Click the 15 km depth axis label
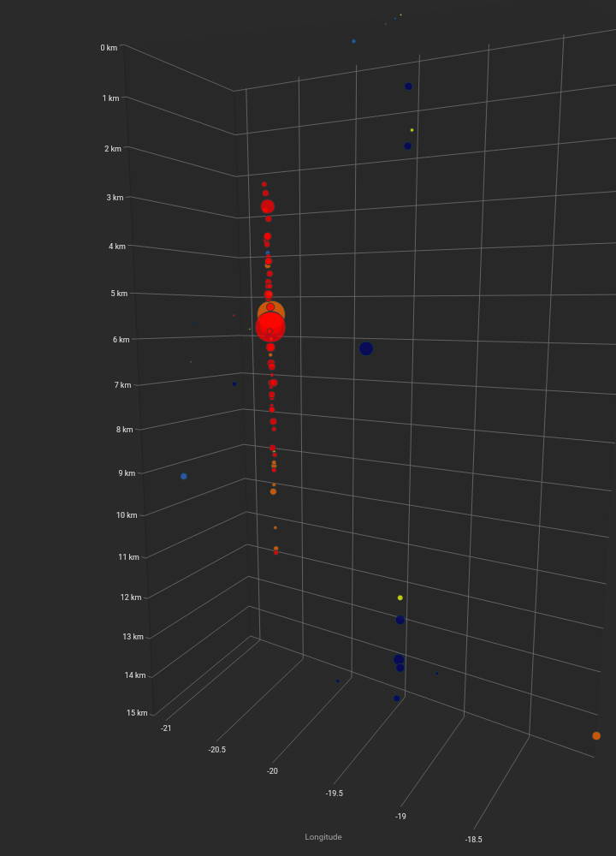The image size is (616, 856). pos(137,713)
